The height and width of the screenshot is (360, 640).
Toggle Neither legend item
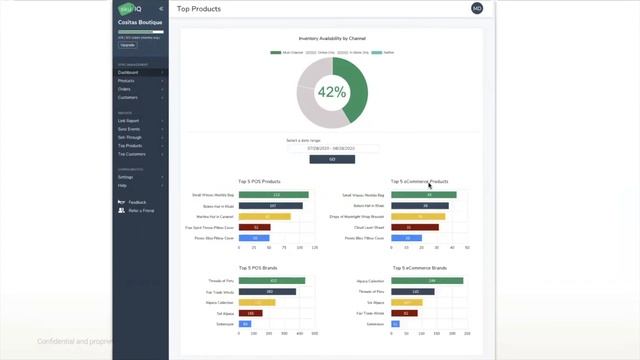click(383, 53)
